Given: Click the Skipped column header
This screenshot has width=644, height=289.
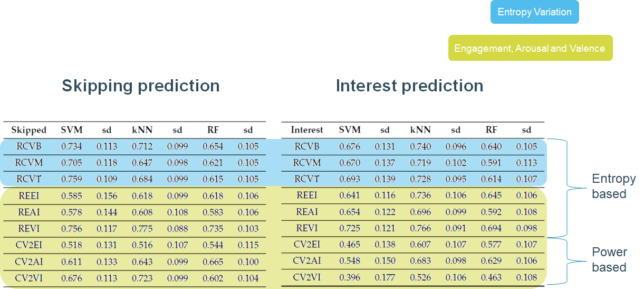Looking at the screenshot, I should 29,130.
